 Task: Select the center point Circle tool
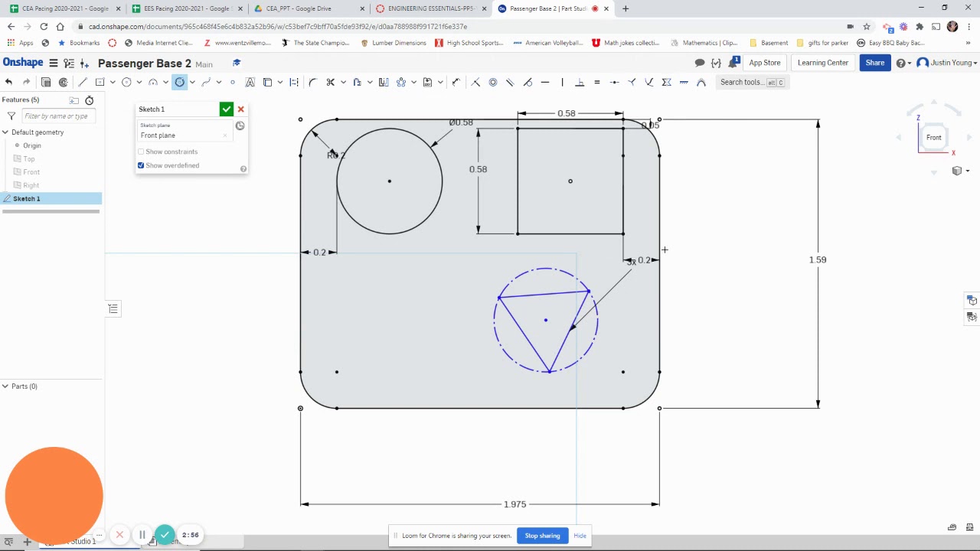[126, 82]
